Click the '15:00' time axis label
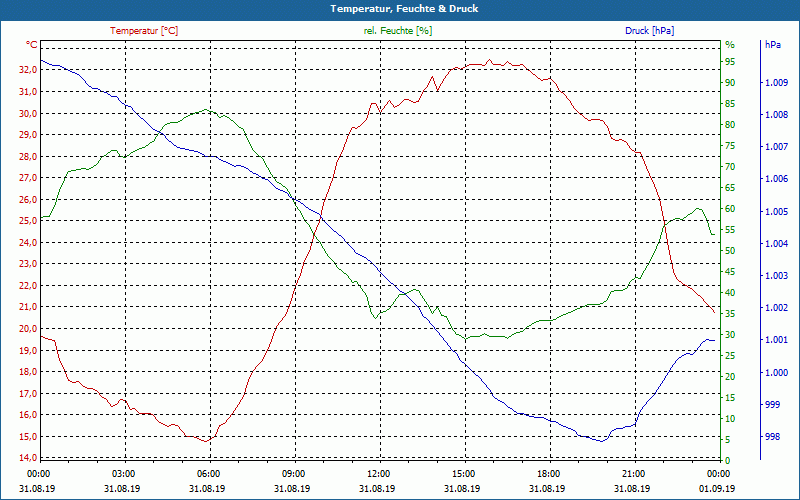800x500 pixels. 463,474
